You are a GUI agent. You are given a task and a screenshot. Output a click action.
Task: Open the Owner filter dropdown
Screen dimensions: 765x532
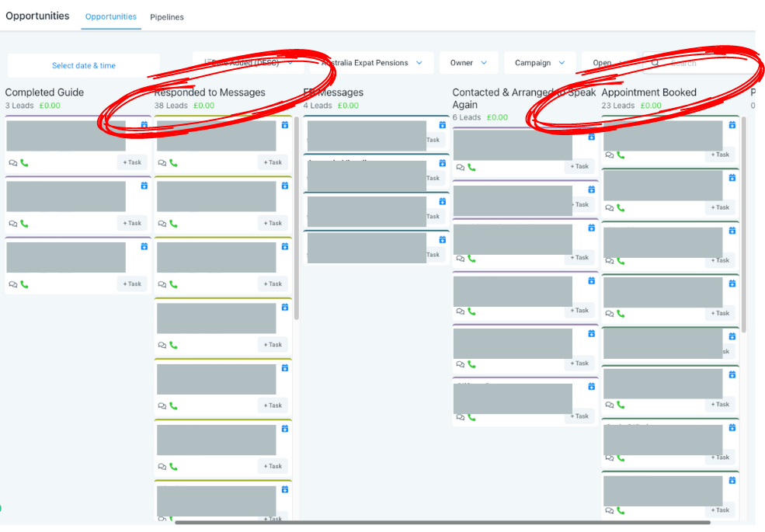click(x=468, y=62)
